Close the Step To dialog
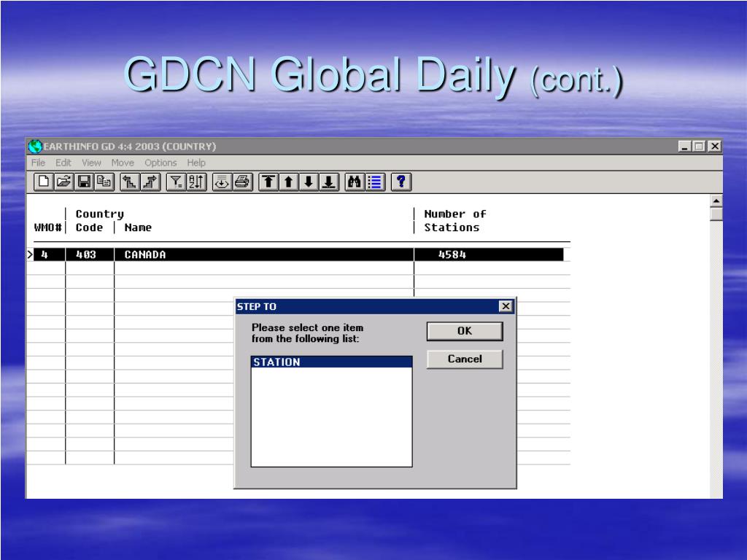Image resolution: width=747 pixels, height=560 pixels. pyautogui.click(x=506, y=306)
